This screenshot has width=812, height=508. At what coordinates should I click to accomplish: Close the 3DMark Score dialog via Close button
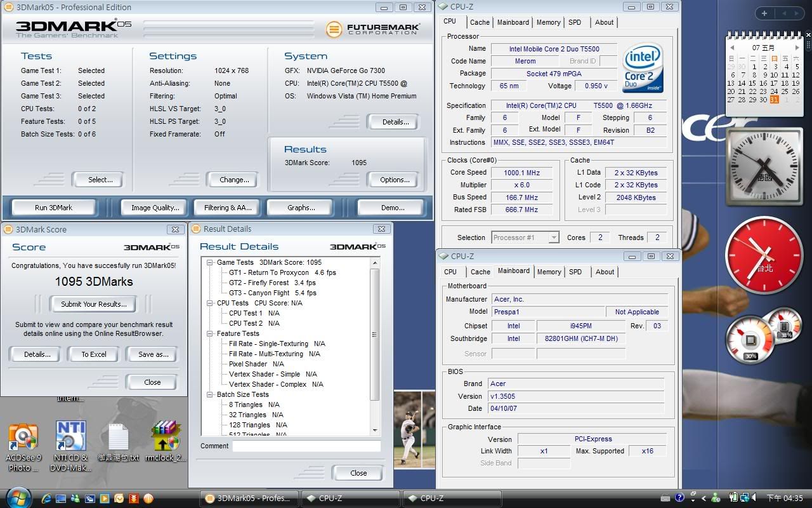[x=152, y=382]
